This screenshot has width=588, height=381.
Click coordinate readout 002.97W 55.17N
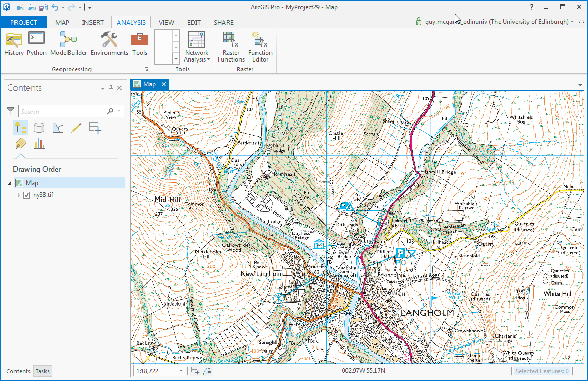(x=364, y=371)
